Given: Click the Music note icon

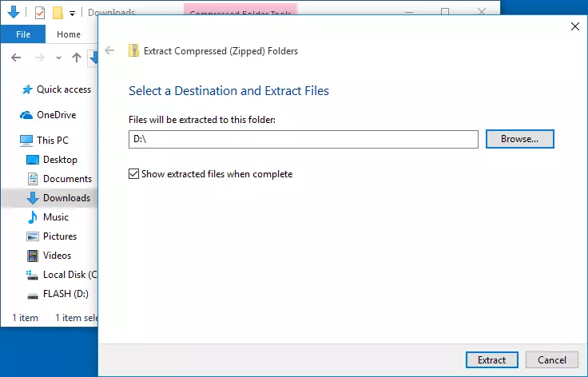Looking at the screenshot, I should [33, 217].
